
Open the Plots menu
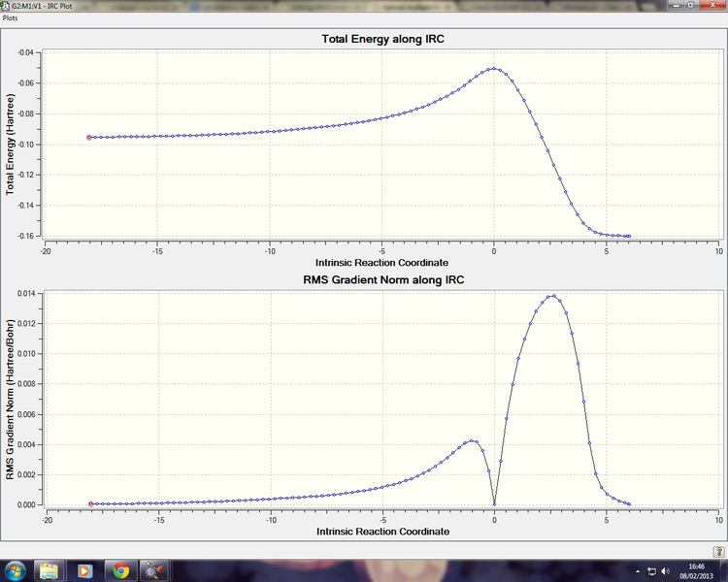[x=11, y=18]
